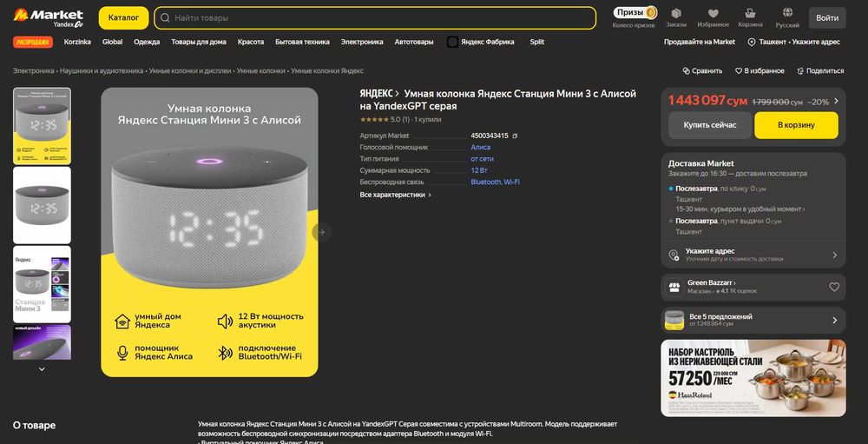Show more thumbnails with down chevron

coord(42,369)
